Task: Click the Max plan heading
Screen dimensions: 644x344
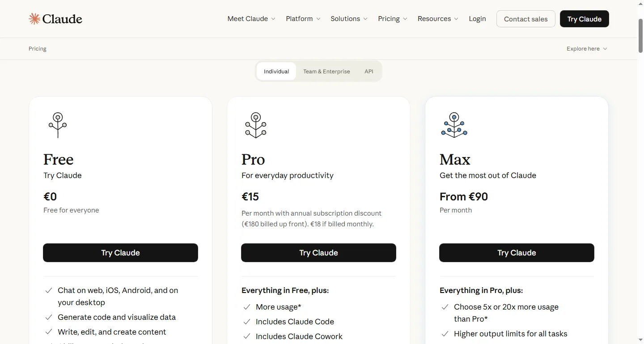Action: point(455,159)
